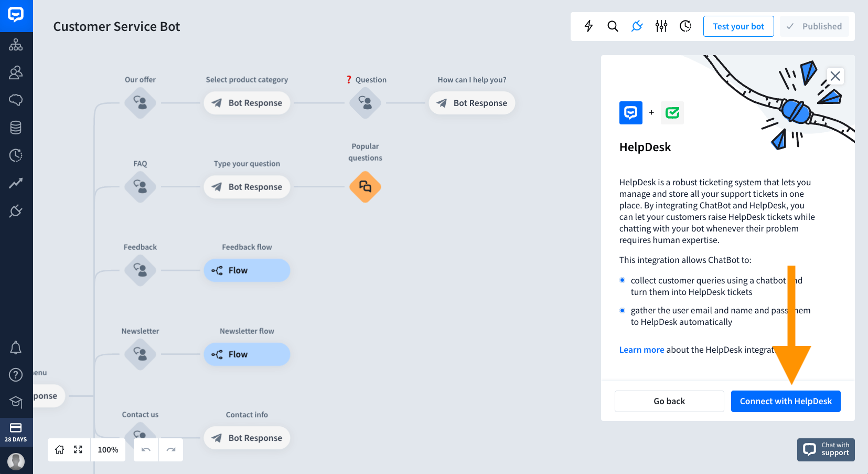
Task: Open the Academy graduation cap icon
Action: pos(16,402)
